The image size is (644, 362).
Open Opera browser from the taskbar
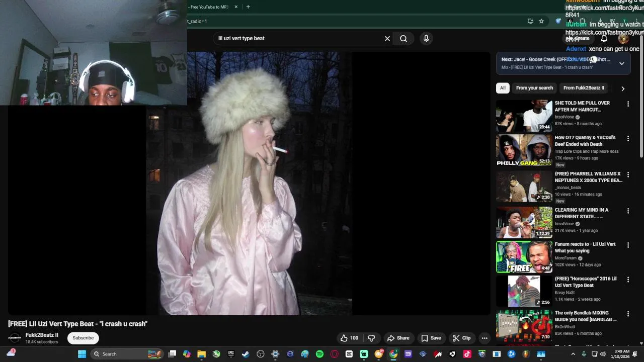click(335, 354)
